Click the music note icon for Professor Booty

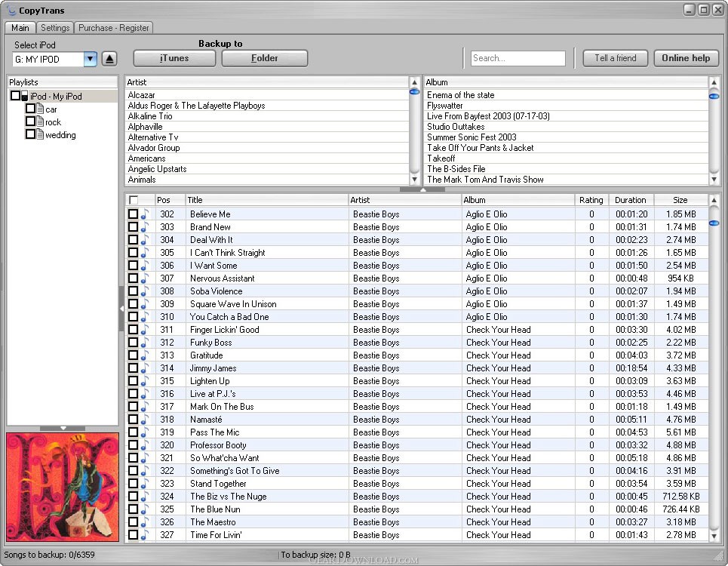145,444
